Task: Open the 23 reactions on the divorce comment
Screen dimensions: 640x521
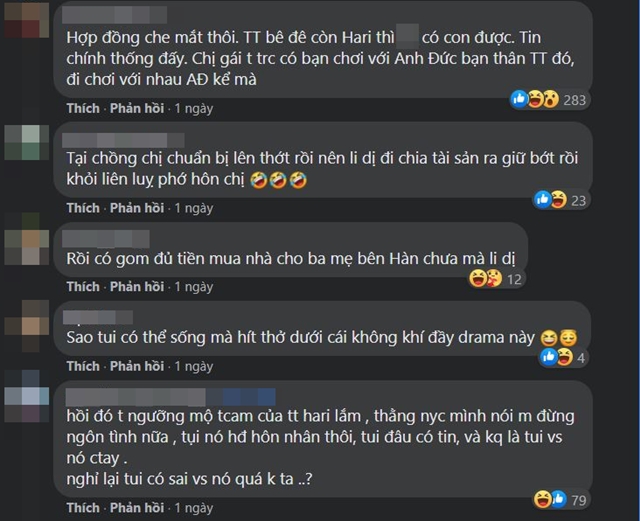Action: click(x=560, y=200)
